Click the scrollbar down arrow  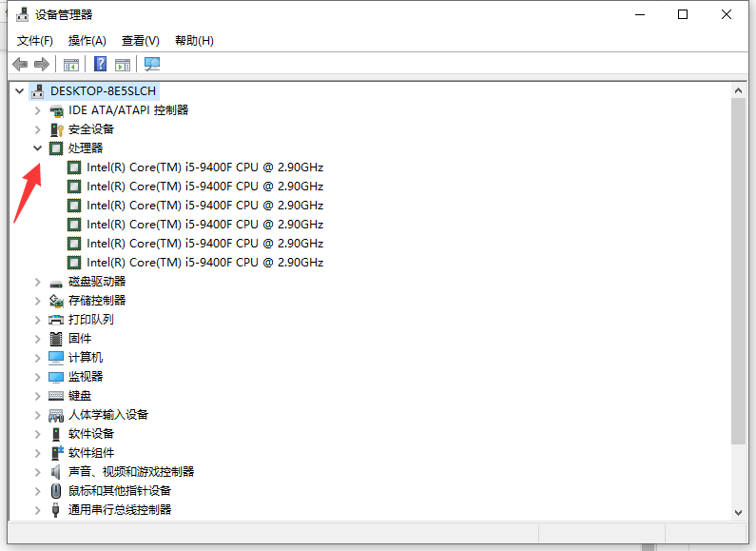[x=738, y=512]
